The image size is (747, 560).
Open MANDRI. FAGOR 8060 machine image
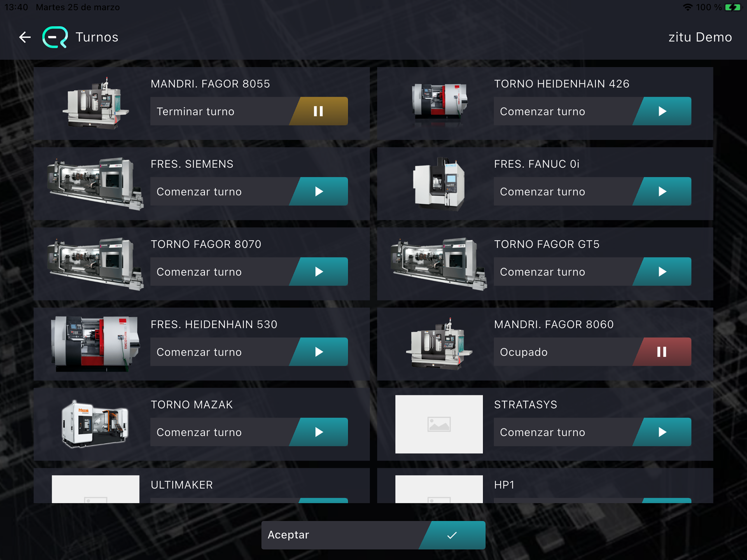[439, 344]
